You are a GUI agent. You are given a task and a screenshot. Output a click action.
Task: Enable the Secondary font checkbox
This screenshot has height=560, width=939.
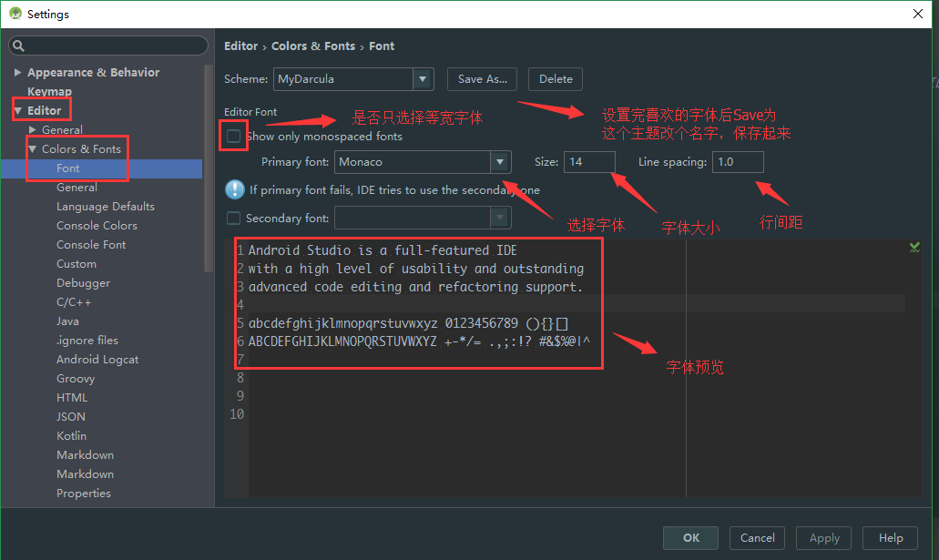click(x=233, y=218)
